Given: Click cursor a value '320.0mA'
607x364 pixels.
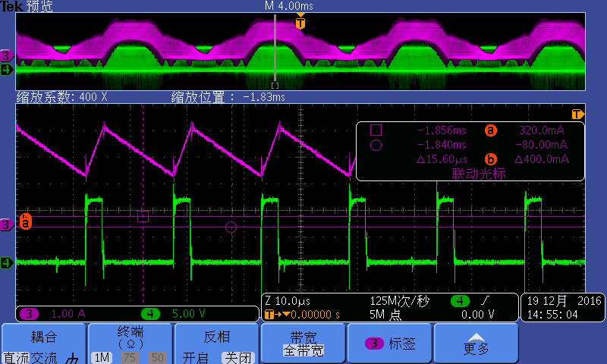Looking at the screenshot, I should click(542, 130).
